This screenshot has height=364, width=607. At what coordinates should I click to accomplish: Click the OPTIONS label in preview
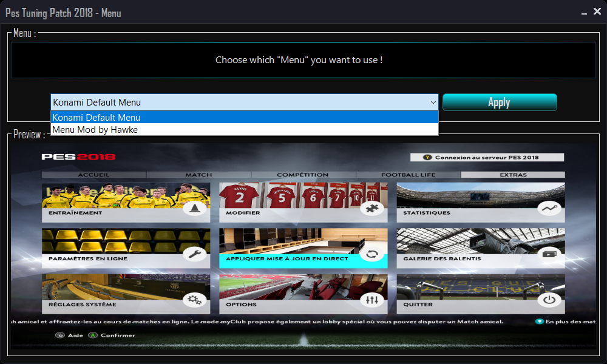click(x=241, y=305)
